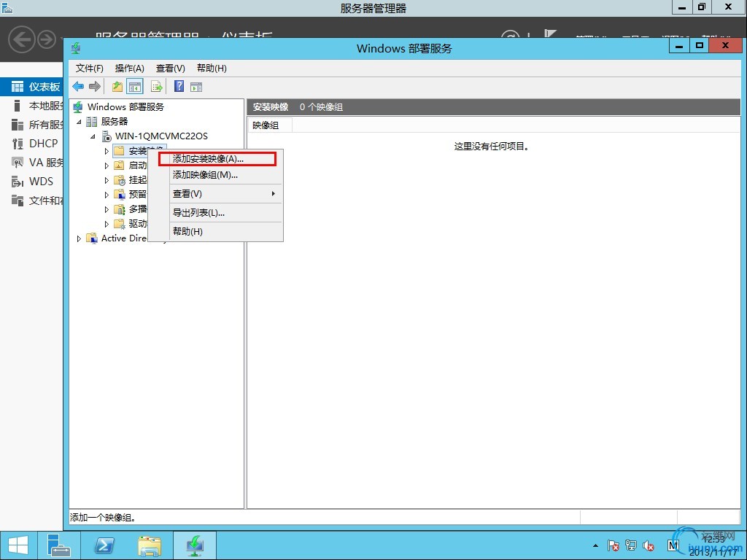Open the 帮助(H) menu in menu bar
This screenshot has width=747, height=560.
click(212, 68)
